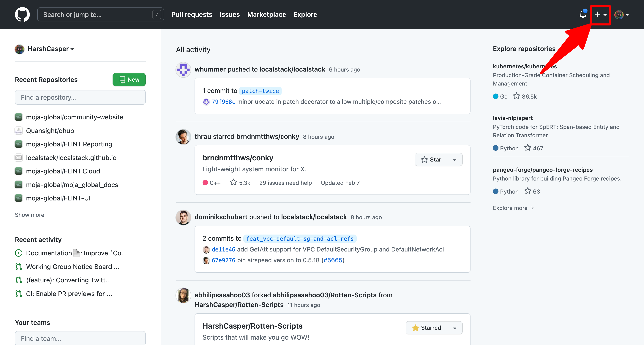
Task: Click the FLINT-UI repo avatar icon
Action: pyautogui.click(x=19, y=198)
